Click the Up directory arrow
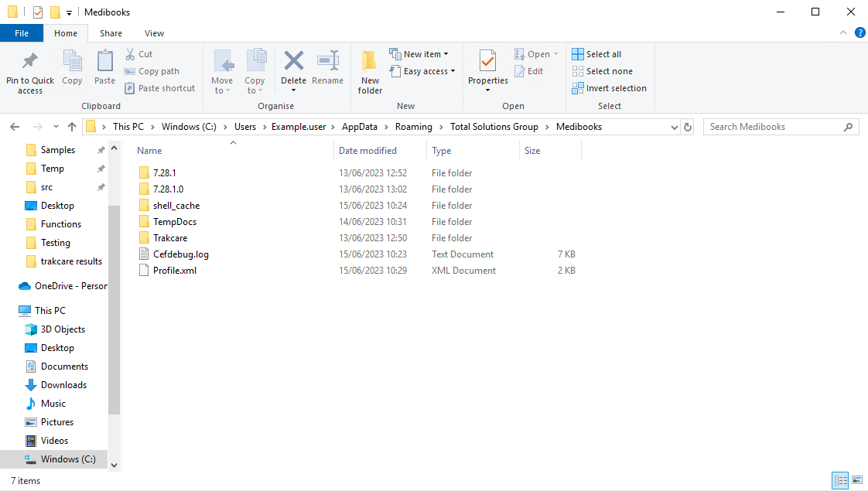Image resolution: width=868 pixels, height=491 pixels. click(x=72, y=127)
